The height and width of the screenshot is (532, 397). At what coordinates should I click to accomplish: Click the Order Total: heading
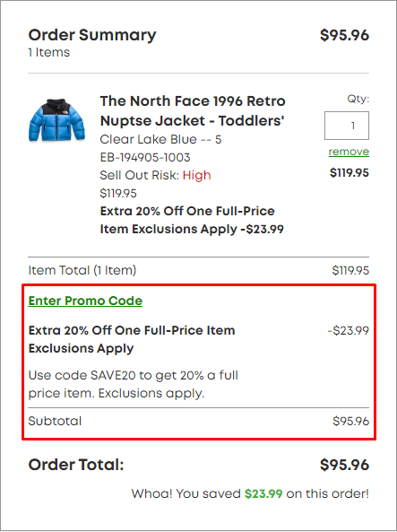76,465
